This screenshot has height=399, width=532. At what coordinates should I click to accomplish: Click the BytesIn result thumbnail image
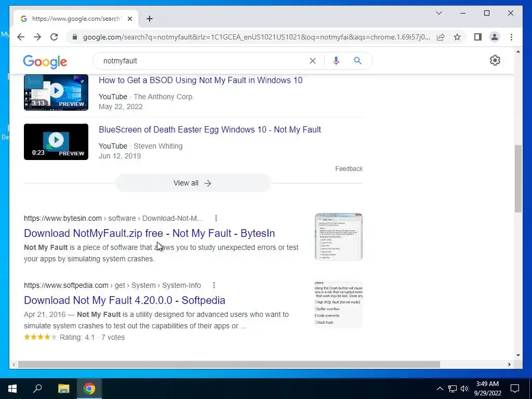pyautogui.click(x=339, y=237)
